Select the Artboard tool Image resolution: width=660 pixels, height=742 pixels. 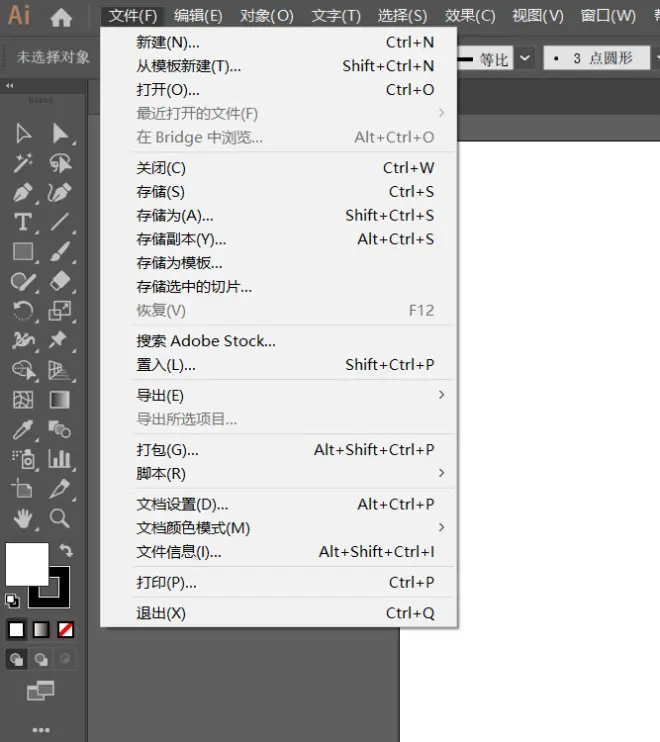pos(23,488)
